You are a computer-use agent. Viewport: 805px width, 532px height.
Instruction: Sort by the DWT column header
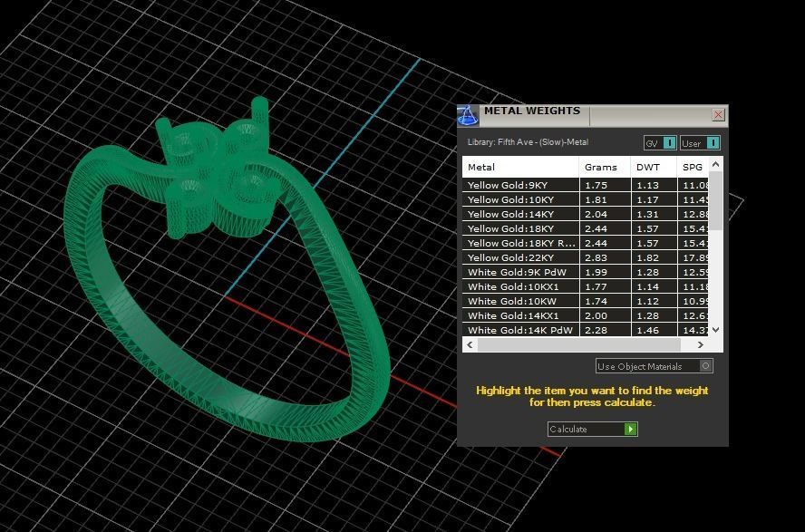click(x=654, y=168)
